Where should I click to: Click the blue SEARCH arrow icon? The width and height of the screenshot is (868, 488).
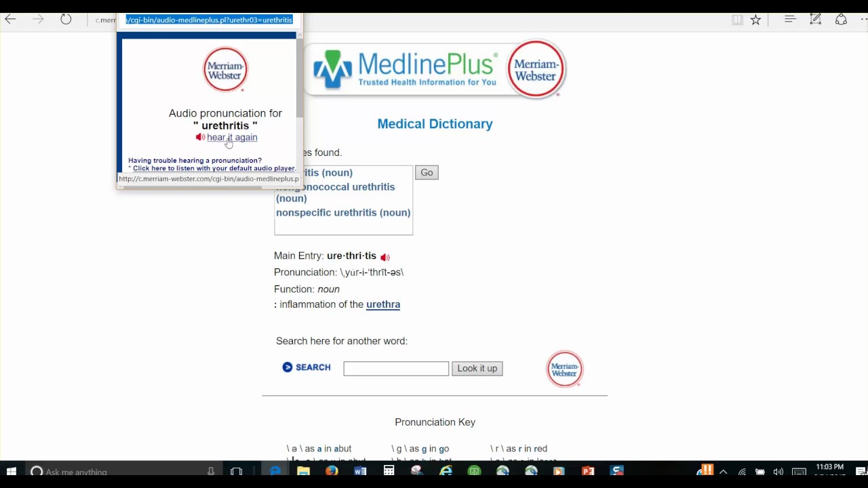pyautogui.click(x=288, y=367)
